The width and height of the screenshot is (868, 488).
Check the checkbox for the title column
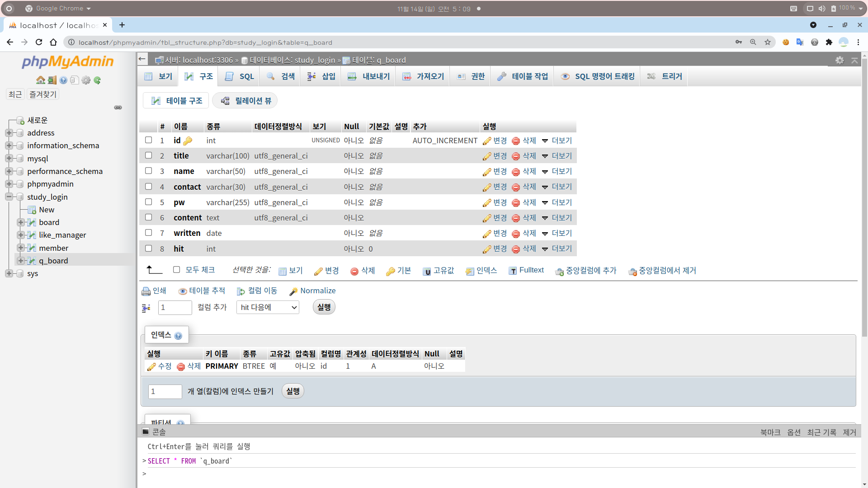pos(148,155)
